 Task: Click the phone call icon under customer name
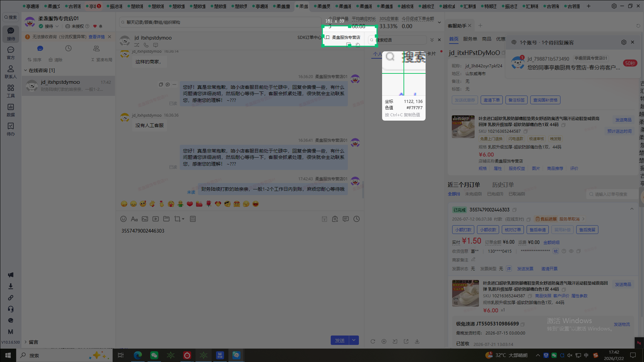pyautogui.click(x=146, y=45)
